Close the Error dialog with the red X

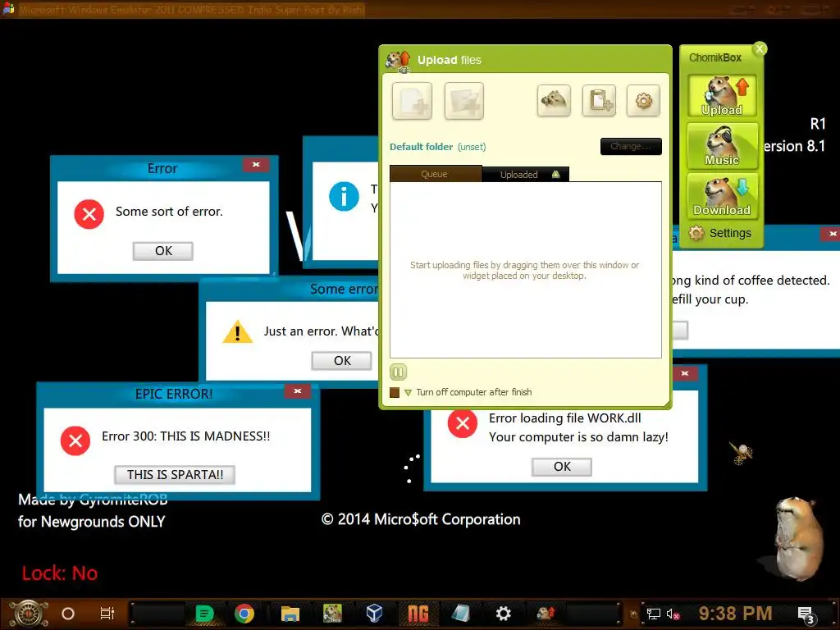pos(256,164)
